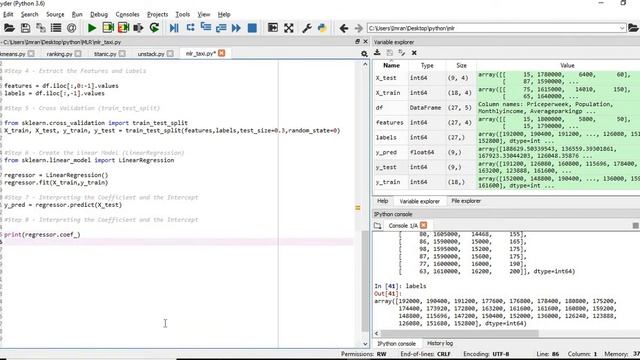Open the Run menu
Screen dimensions: 640x360
77,14
